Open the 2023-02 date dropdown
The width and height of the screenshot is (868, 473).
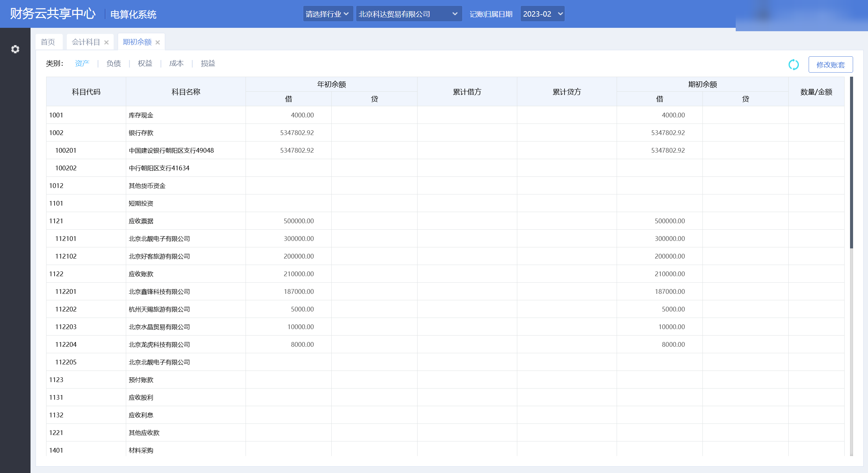(x=542, y=14)
